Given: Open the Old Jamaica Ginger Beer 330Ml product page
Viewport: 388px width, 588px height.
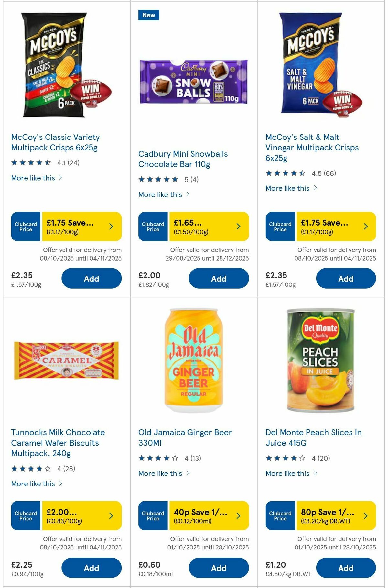Looking at the screenshot, I should (x=185, y=438).
